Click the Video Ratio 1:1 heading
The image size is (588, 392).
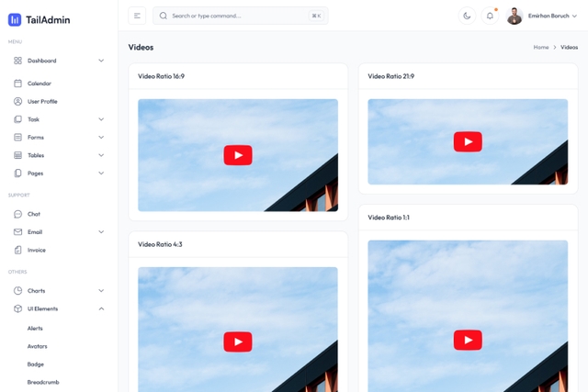(x=389, y=218)
